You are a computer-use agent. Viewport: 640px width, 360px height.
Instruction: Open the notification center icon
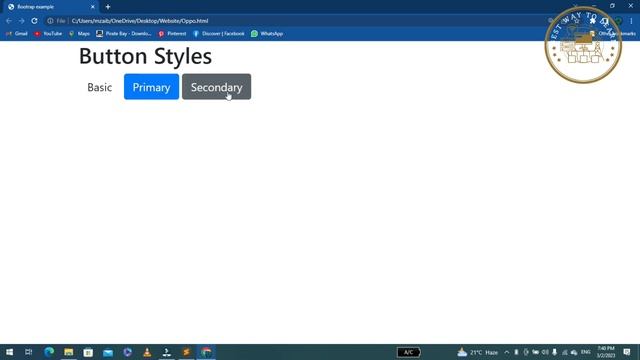coord(627,352)
